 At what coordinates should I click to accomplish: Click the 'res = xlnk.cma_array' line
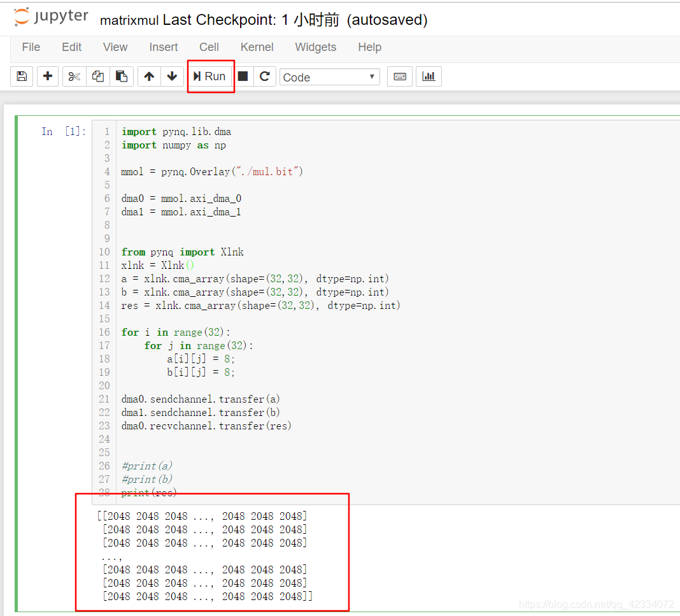[260, 305]
